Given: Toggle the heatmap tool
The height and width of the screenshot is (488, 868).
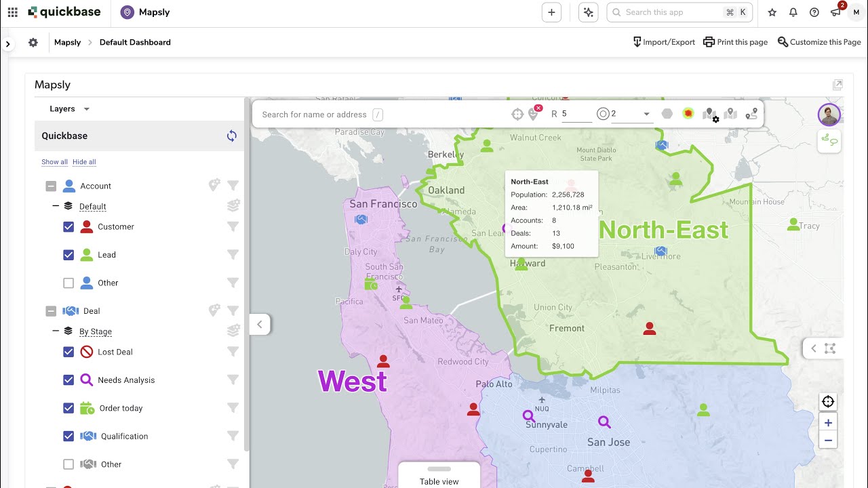Looking at the screenshot, I should 688,114.
